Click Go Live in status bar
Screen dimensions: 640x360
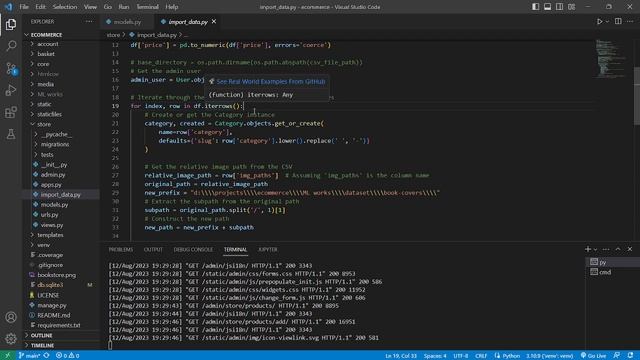[x=593, y=356]
